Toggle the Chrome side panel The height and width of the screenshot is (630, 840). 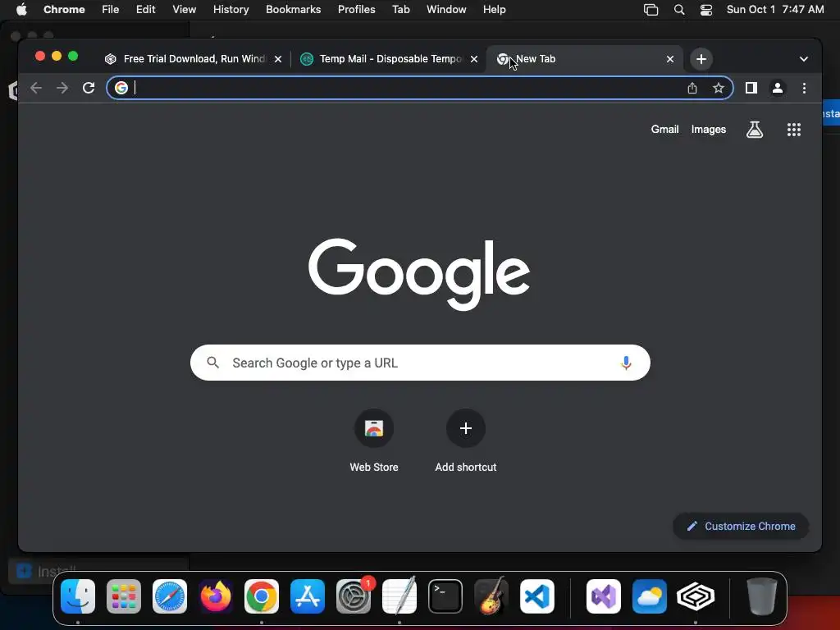tap(751, 88)
